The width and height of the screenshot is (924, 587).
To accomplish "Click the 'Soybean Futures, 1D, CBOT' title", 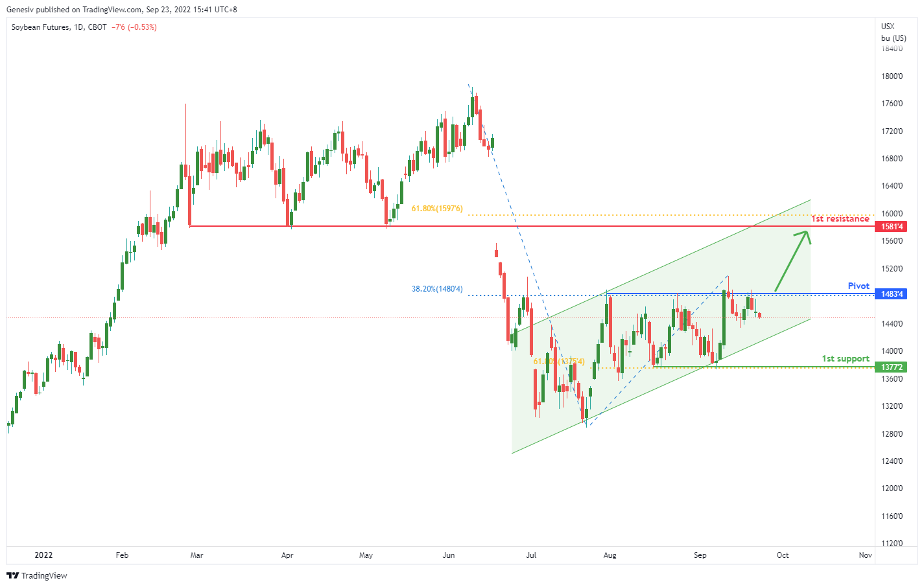I will click(59, 27).
